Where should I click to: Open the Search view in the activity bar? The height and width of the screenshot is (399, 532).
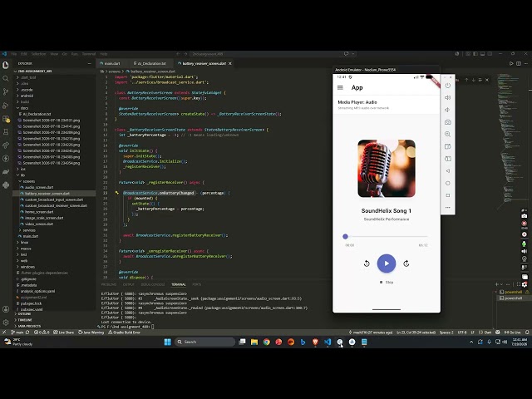[x=6, y=79]
